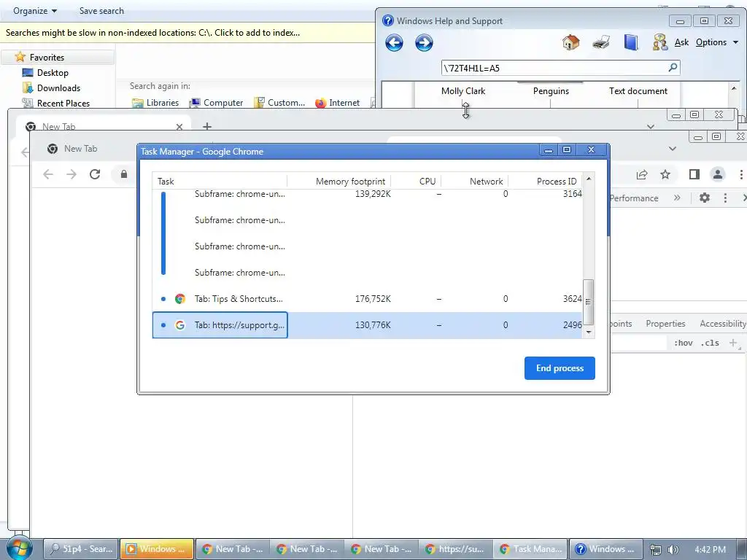Open Chrome profile avatar
Screen dimensions: 747x560
point(718,174)
